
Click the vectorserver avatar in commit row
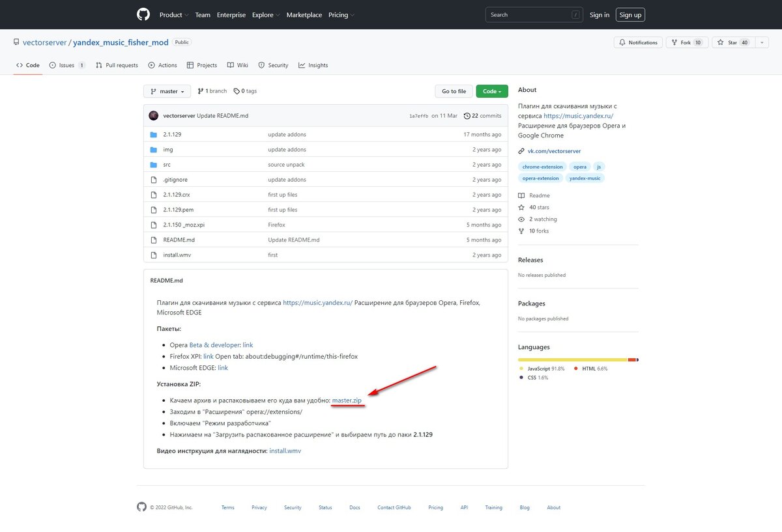[x=154, y=115]
